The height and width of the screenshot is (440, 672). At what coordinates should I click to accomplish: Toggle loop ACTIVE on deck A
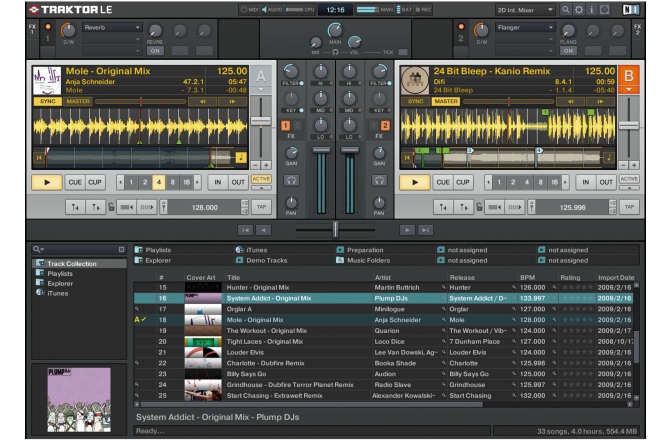coord(261,179)
